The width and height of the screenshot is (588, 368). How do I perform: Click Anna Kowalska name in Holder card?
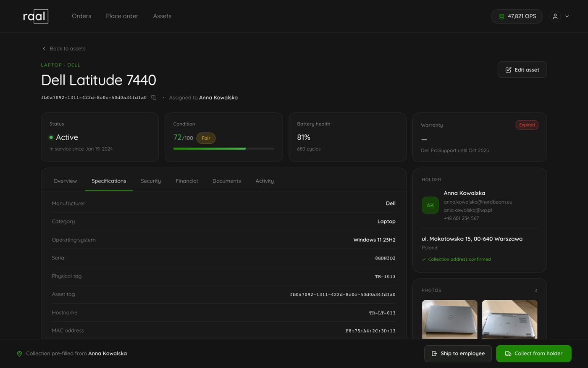point(465,193)
